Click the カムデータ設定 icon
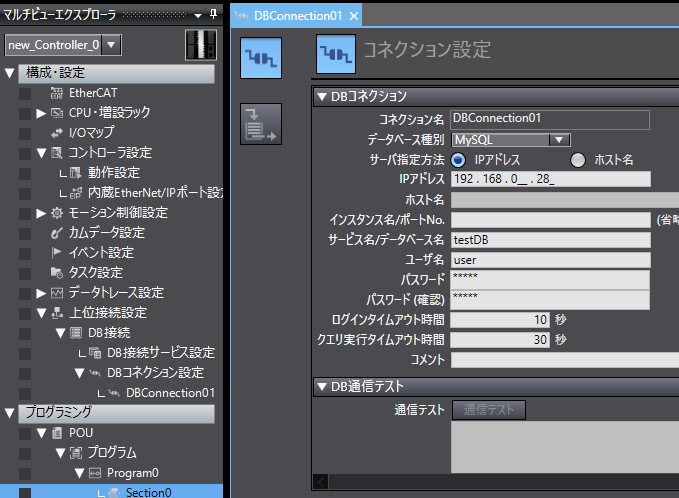Screen dimensions: 679x498 57,232
